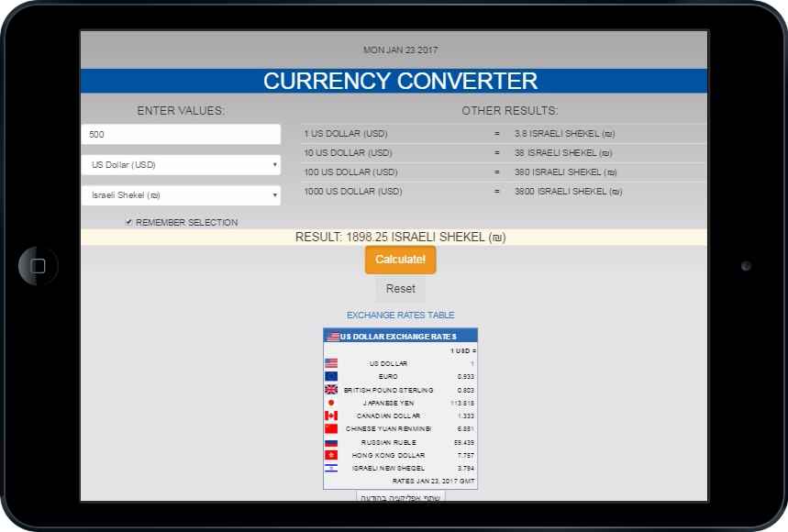Tap the tablet home button
The height and width of the screenshot is (532, 788).
click(39, 266)
